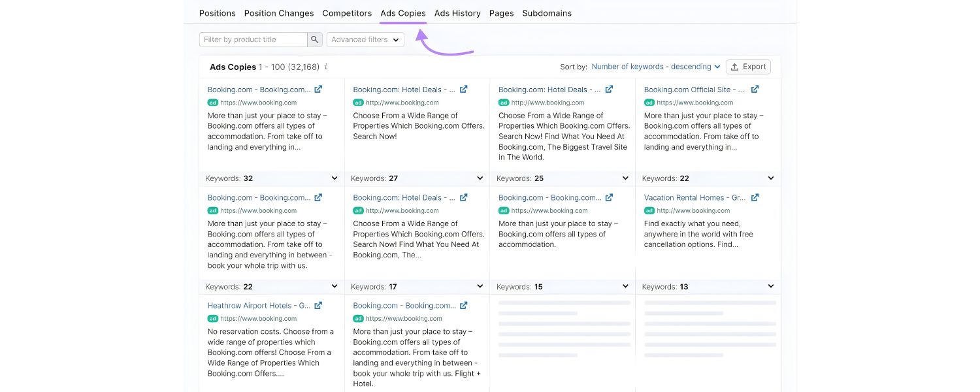Viewport: 980px width, 392px height.
Task: Click info icon next to Ads Copies count
Action: click(326, 67)
